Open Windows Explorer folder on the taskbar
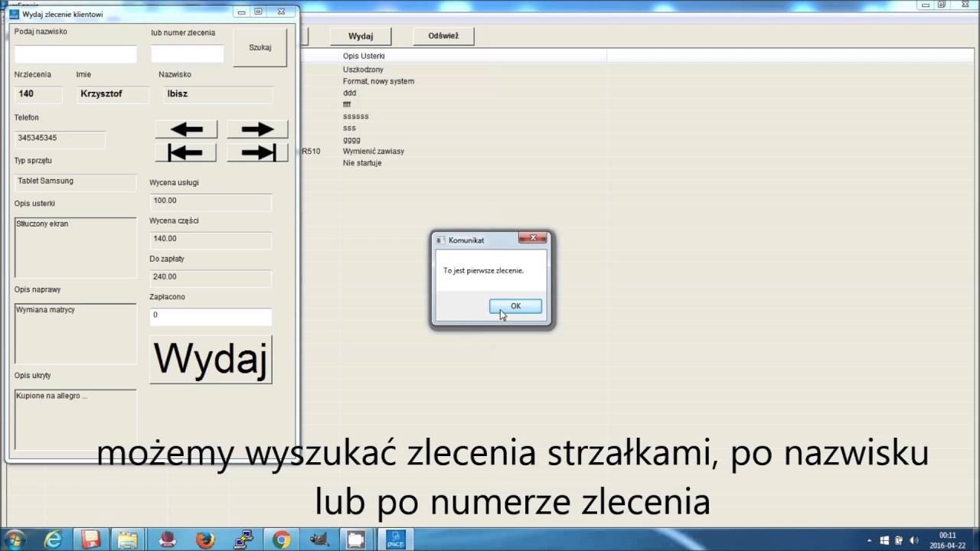The image size is (980, 551). [128, 540]
